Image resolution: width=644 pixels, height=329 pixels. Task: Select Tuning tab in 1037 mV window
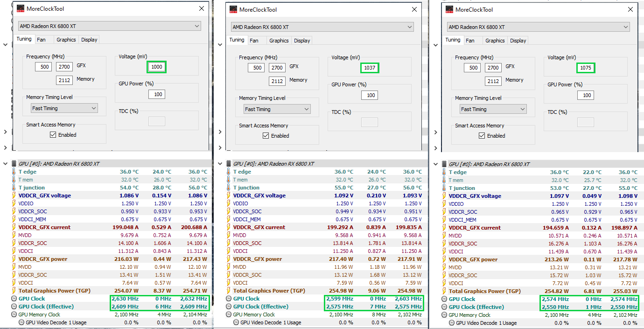[237, 40]
